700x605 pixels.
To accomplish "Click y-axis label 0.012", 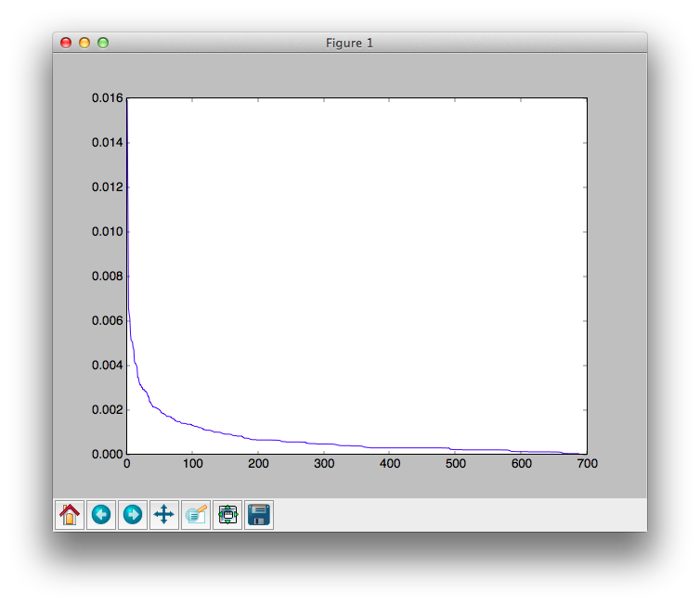I will (107, 187).
